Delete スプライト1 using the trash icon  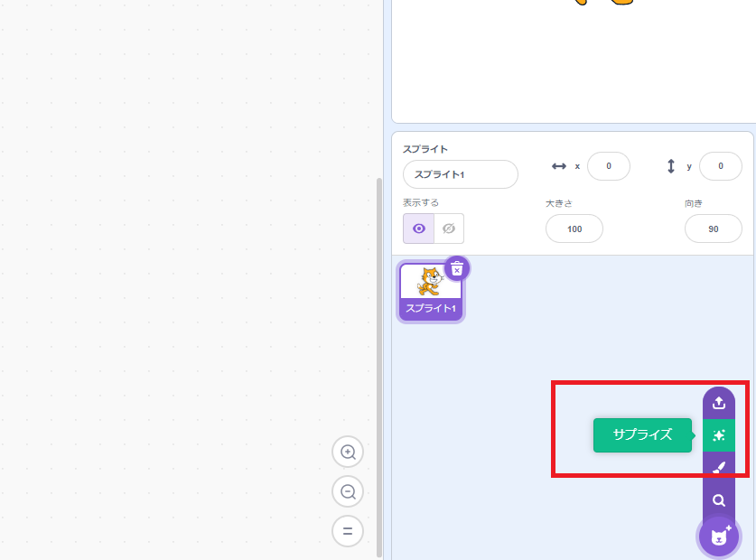(x=457, y=268)
